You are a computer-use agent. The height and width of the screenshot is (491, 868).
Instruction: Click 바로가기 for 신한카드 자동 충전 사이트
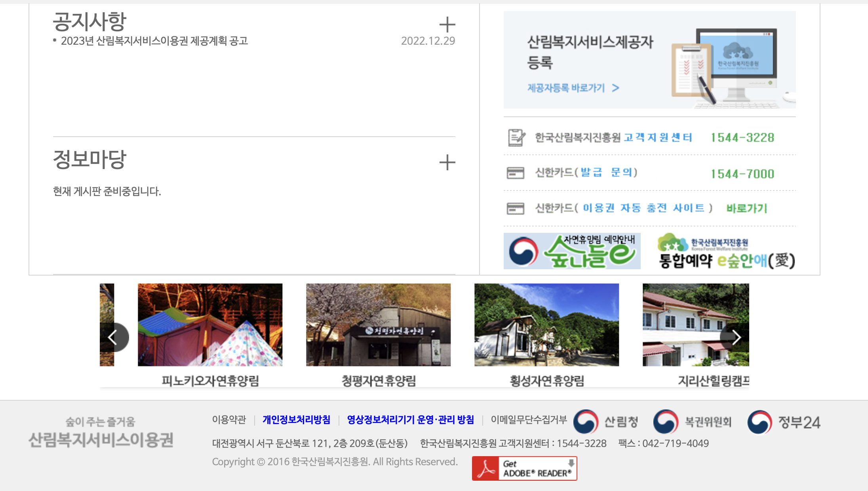(746, 208)
